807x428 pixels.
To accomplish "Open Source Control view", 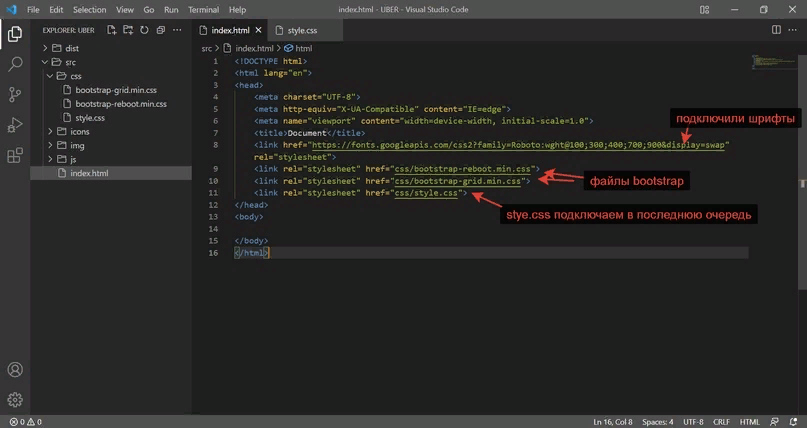I will pos(15,94).
